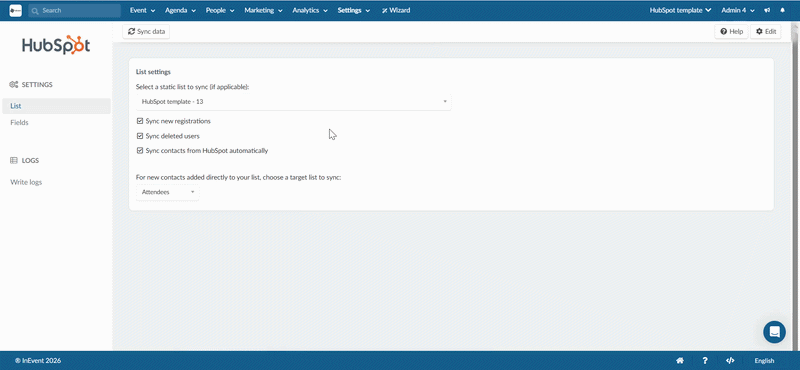
Task: Click the LOGS section heading
Action: [x=24, y=160]
